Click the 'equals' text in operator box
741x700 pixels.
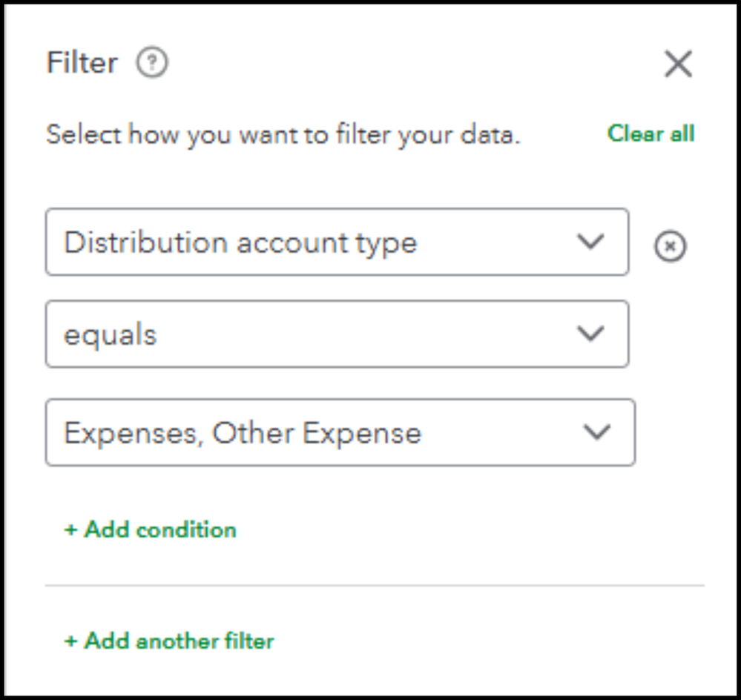tap(111, 335)
